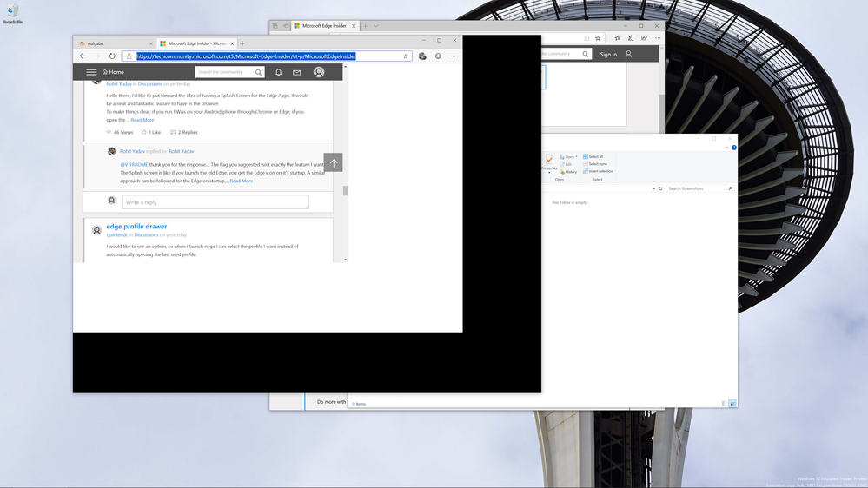Open the edge profile drawer post title
The height and width of the screenshot is (488, 868).
(136, 227)
